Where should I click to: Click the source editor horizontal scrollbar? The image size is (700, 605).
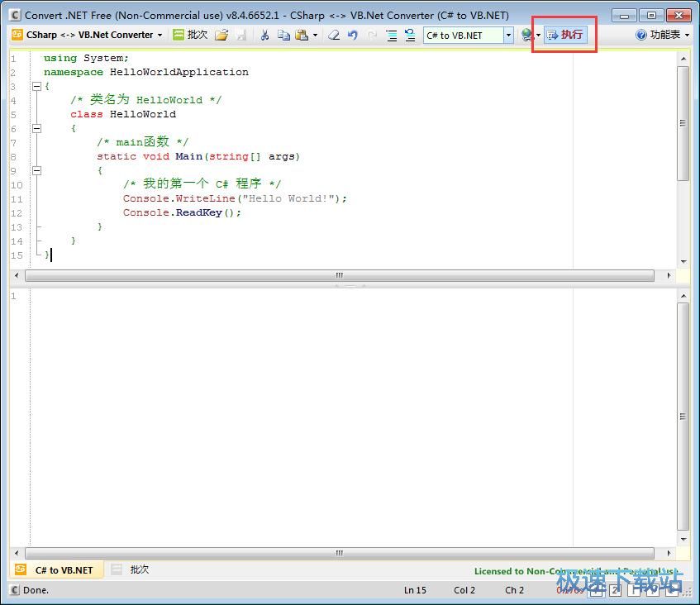pos(339,275)
